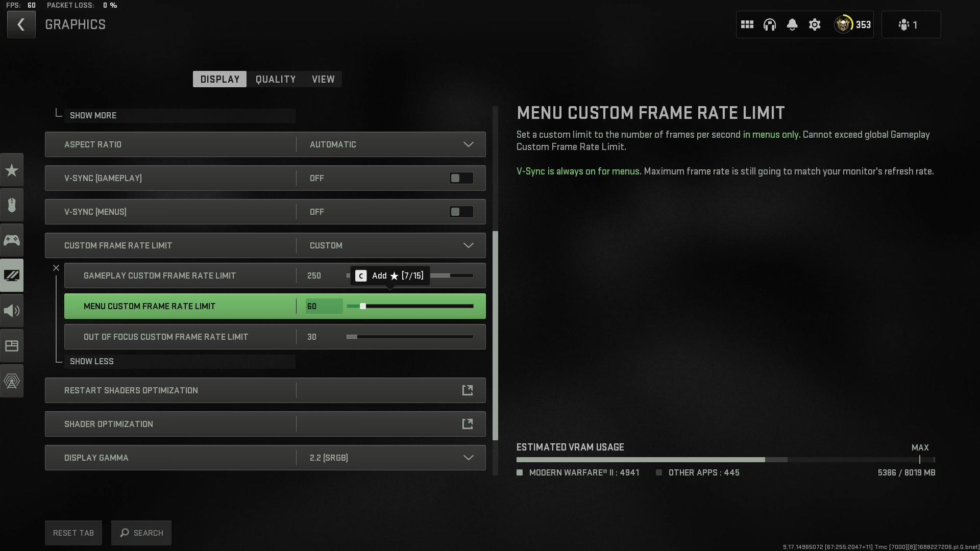Click the Reset Tab button

coord(73,533)
